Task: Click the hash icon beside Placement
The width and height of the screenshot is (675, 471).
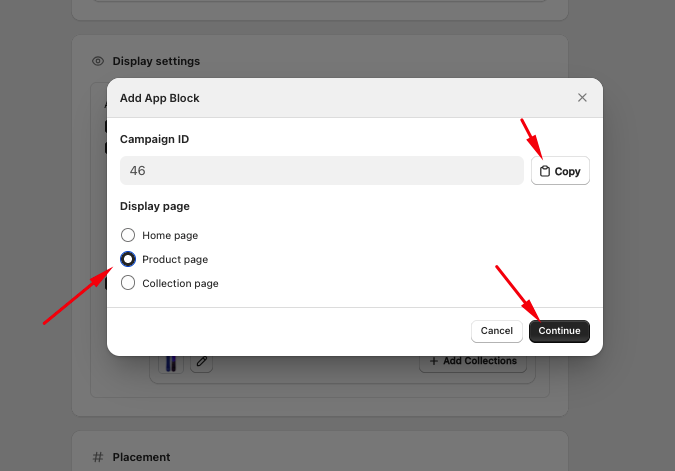Action: pyautogui.click(x=98, y=457)
